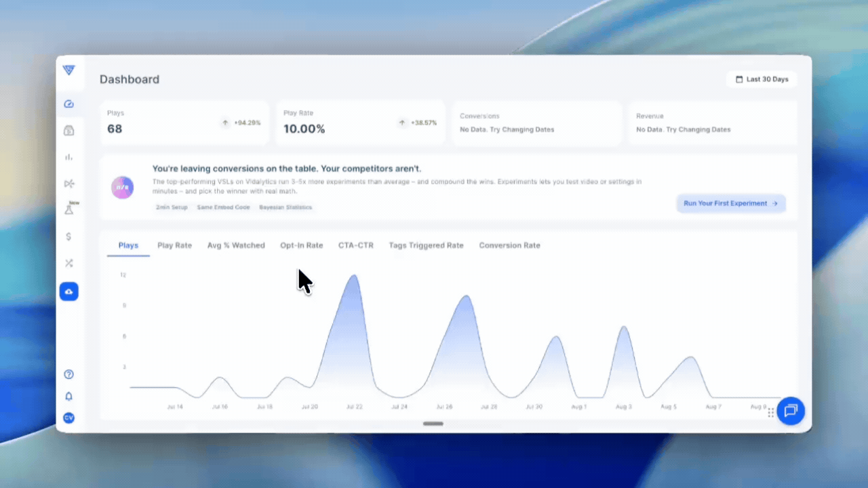Click the Bayesian Statistics tag

pyautogui.click(x=285, y=207)
